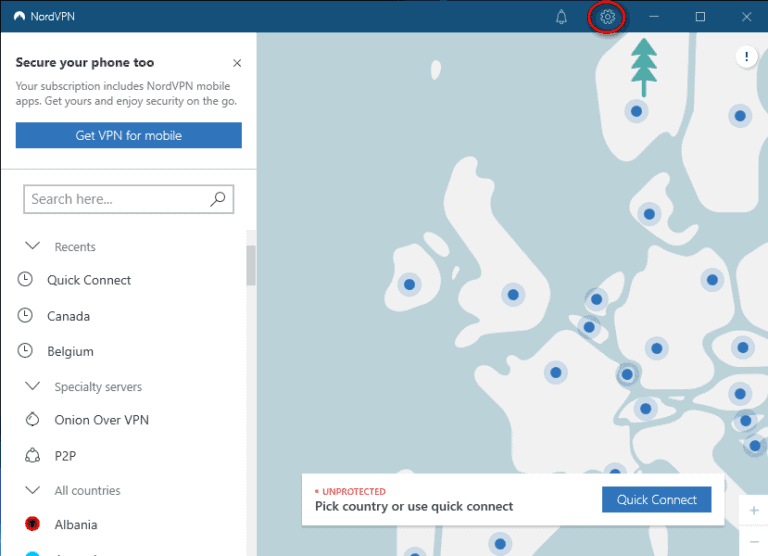Click the NordVPN logo in title bar
The image size is (768, 556).
(19, 17)
